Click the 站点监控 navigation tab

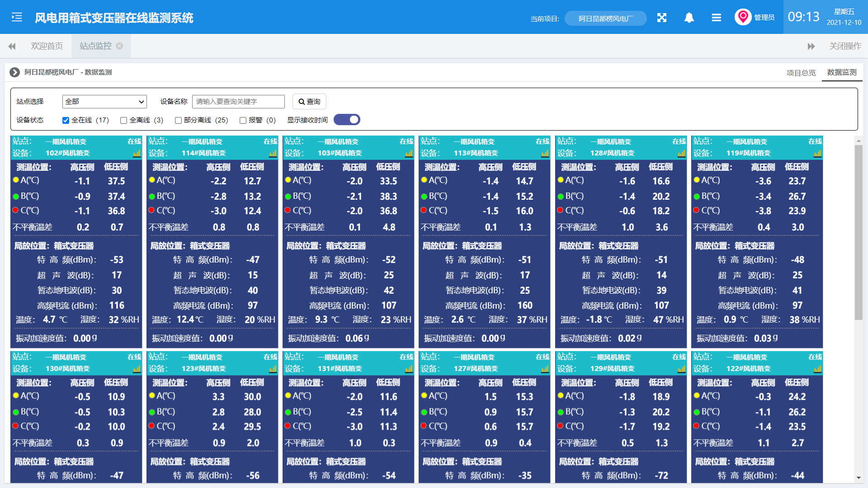(97, 47)
